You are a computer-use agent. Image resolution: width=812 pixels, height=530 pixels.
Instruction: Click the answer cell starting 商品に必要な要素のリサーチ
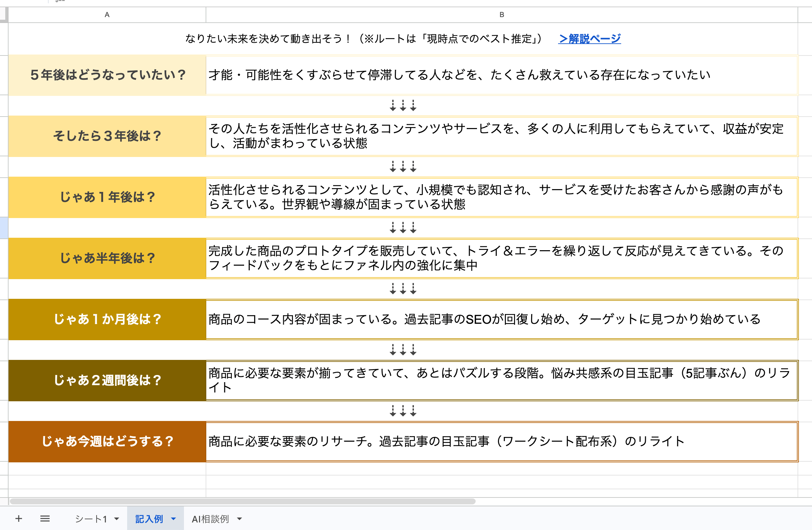pos(502,441)
